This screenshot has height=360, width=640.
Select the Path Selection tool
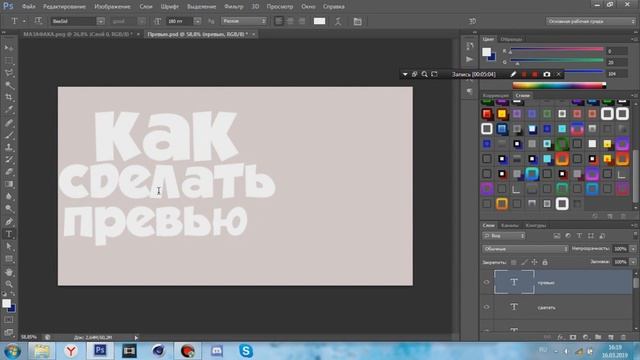[x=9, y=247]
